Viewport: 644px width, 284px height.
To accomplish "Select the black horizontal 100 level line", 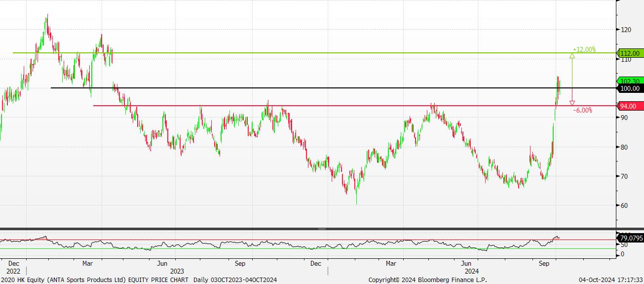I will coord(296,88).
